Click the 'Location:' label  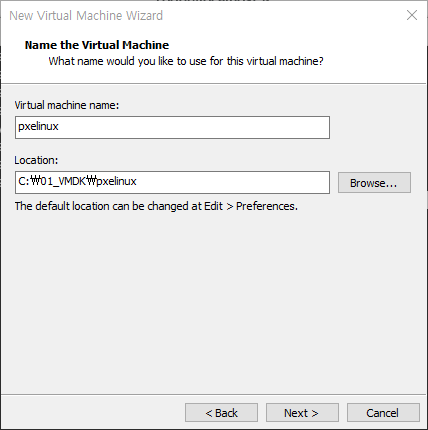coord(36,160)
